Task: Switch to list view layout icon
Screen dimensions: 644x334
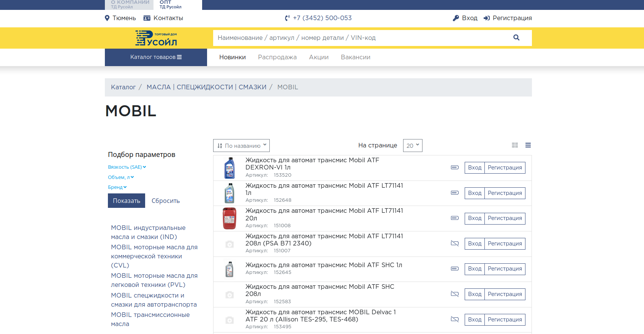Action: [528, 145]
